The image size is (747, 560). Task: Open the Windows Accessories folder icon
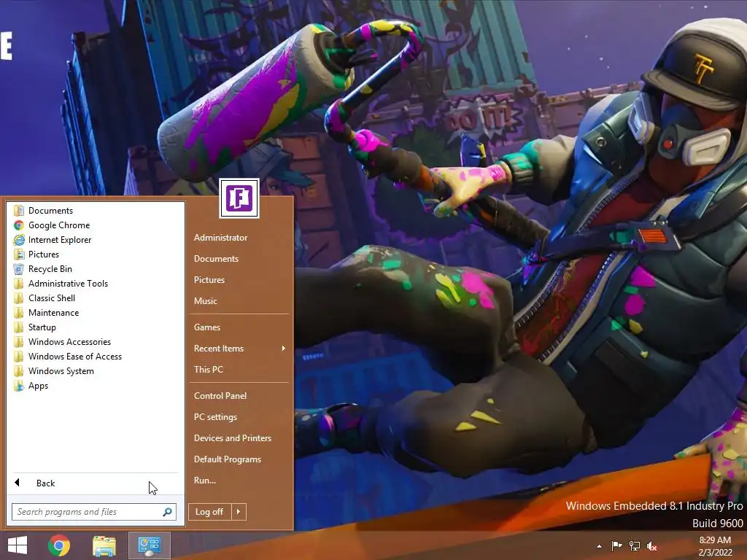(18, 342)
